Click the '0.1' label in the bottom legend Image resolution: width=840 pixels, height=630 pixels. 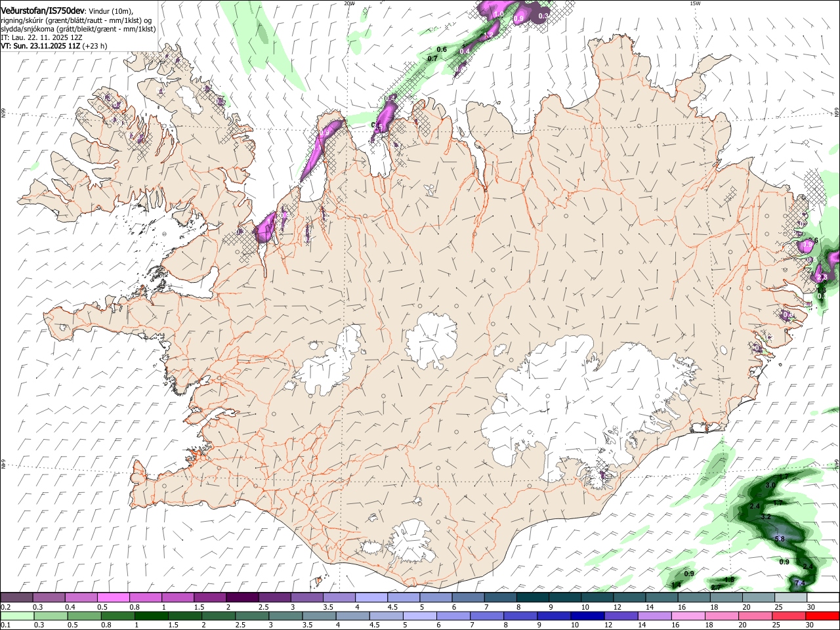pos(5,625)
